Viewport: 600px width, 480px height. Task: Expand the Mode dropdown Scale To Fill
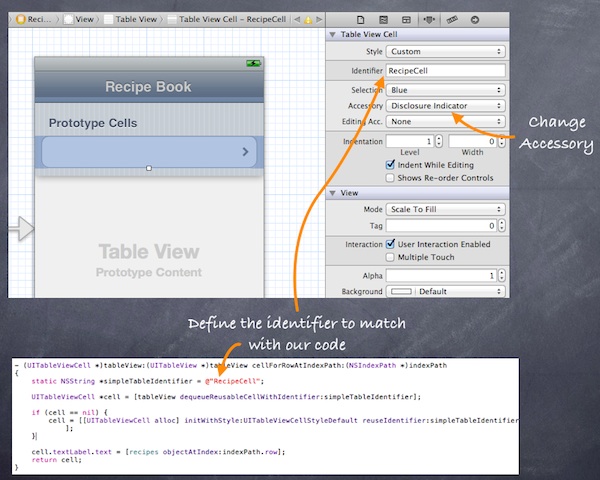(x=445, y=210)
